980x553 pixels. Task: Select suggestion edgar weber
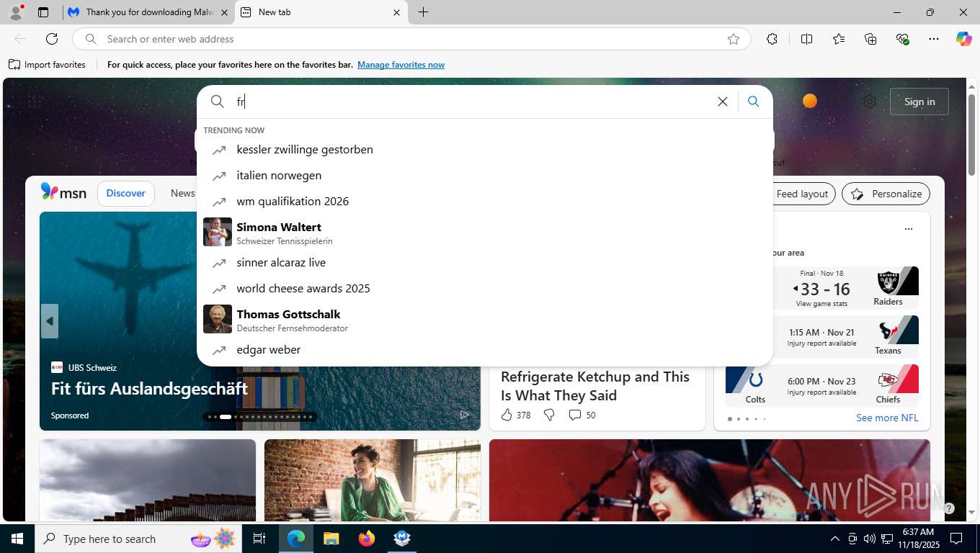point(484,350)
